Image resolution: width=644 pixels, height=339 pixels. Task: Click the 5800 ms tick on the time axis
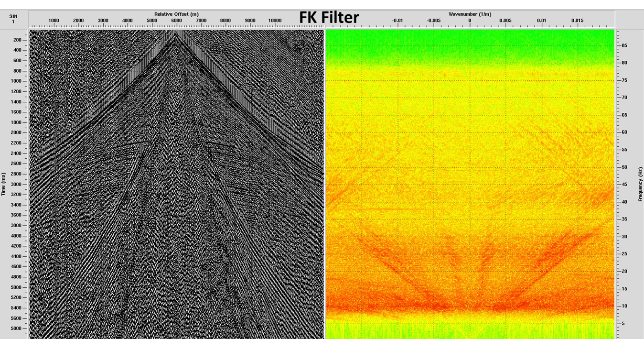click(x=17, y=328)
